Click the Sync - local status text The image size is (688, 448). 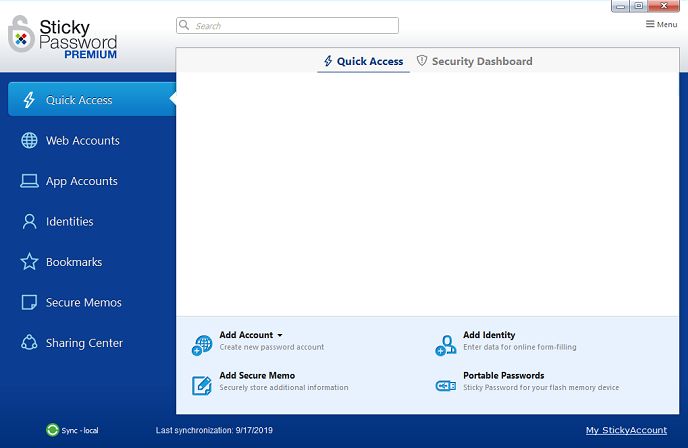(x=80, y=430)
